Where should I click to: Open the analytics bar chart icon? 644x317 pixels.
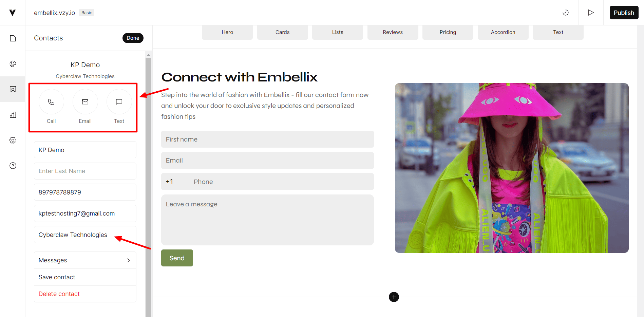(x=13, y=115)
